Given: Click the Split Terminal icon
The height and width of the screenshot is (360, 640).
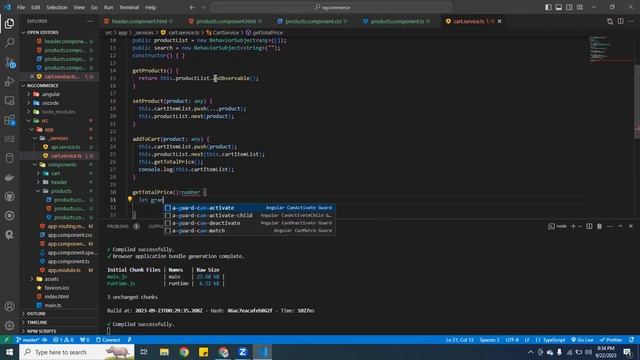Looking at the screenshot, I should 589,226.
